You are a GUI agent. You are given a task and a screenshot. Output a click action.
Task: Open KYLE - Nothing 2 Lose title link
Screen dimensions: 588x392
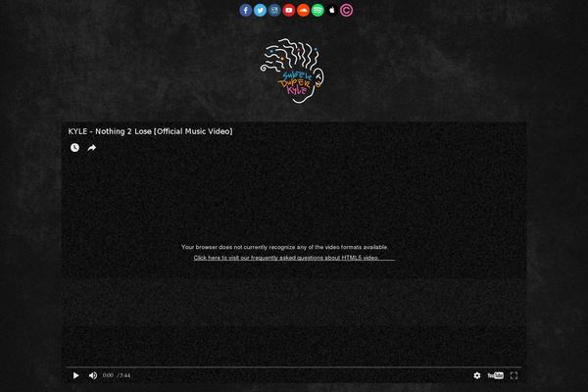tap(150, 131)
